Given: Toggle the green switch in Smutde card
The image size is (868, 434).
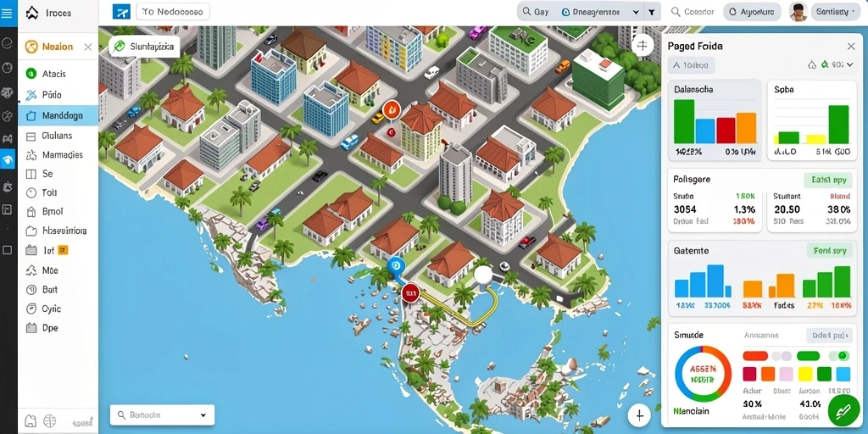Looking at the screenshot, I should (x=839, y=356).
